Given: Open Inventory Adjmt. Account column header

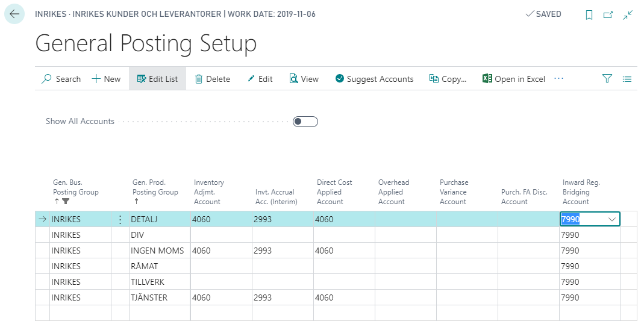Looking at the screenshot, I should (208, 192).
